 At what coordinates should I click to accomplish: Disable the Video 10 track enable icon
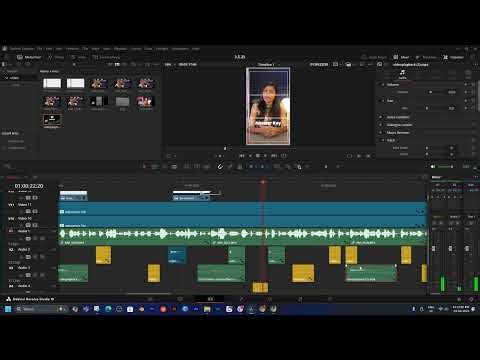click(x=35, y=225)
